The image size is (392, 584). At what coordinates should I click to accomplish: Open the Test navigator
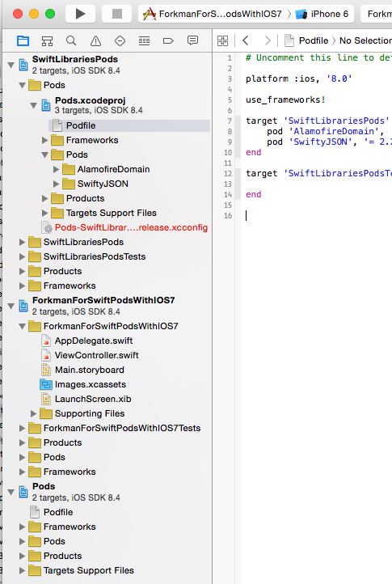point(120,40)
